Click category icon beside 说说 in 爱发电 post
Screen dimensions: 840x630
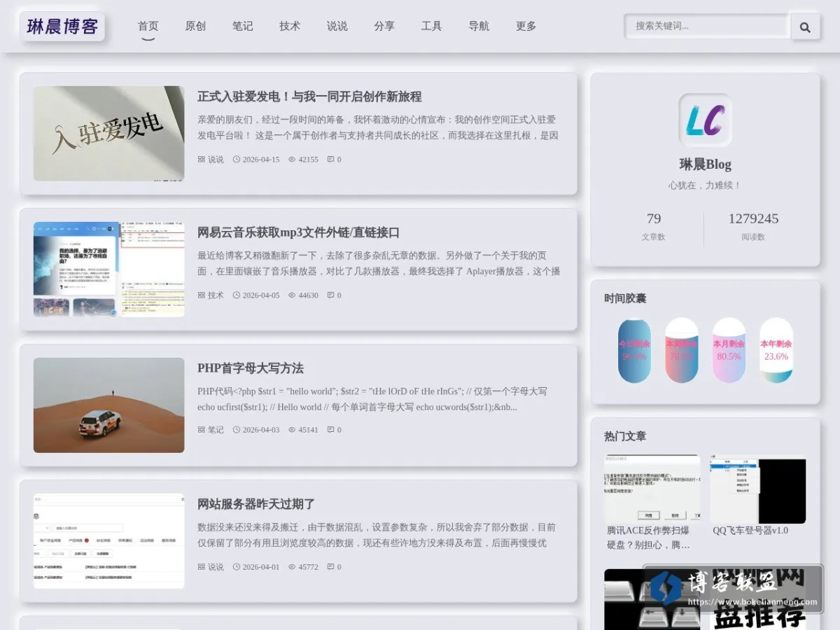tap(202, 160)
